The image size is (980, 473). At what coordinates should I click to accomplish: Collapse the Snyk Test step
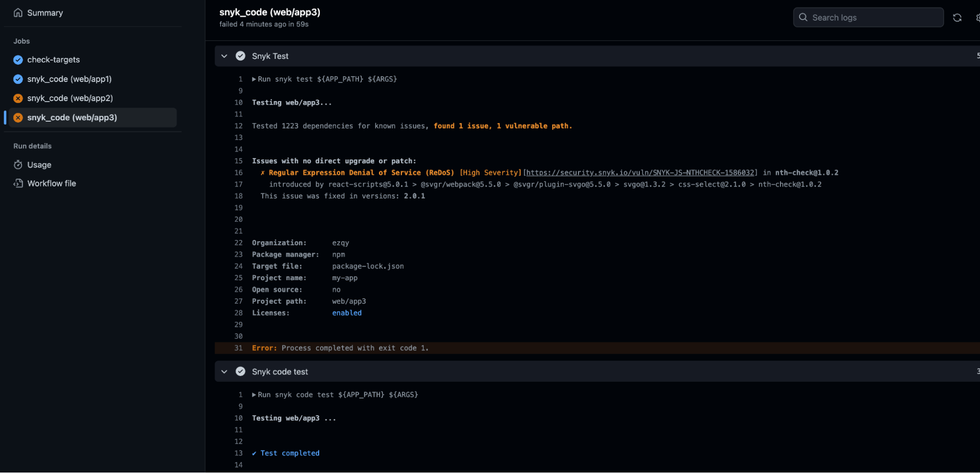224,56
